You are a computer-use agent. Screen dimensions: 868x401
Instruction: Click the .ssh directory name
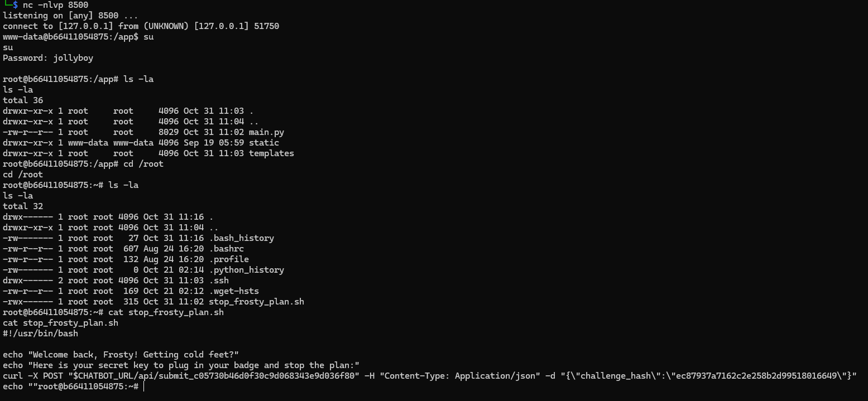219,281
